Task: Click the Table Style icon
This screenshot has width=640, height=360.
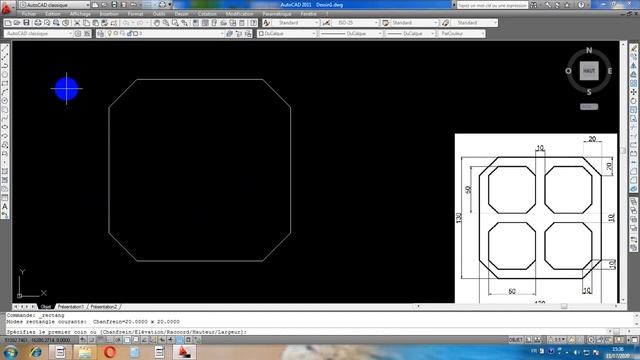Action: point(385,23)
